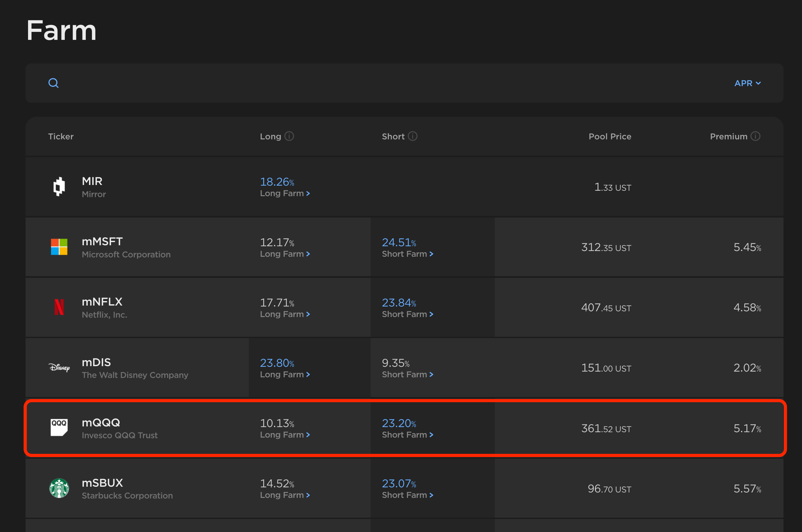Open Long Farm for MIR
Image resolution: width=802 pixels, height=532 pixels.
(285, 193)
